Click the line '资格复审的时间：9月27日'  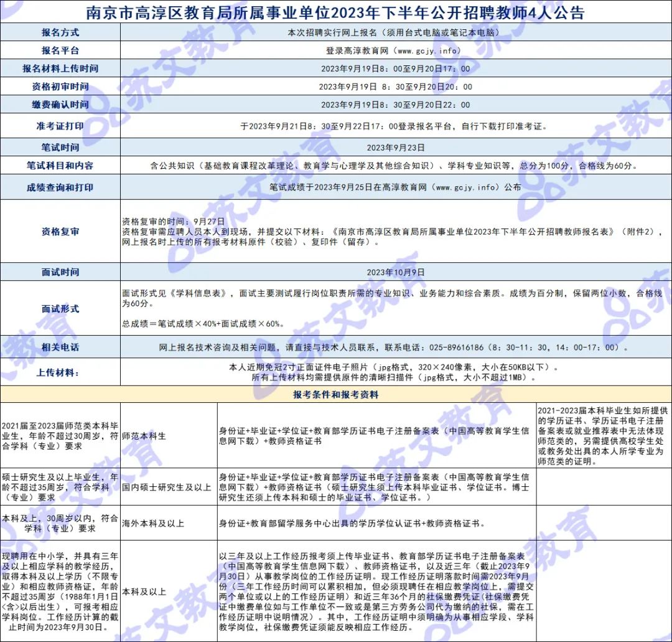coord(173,221)
